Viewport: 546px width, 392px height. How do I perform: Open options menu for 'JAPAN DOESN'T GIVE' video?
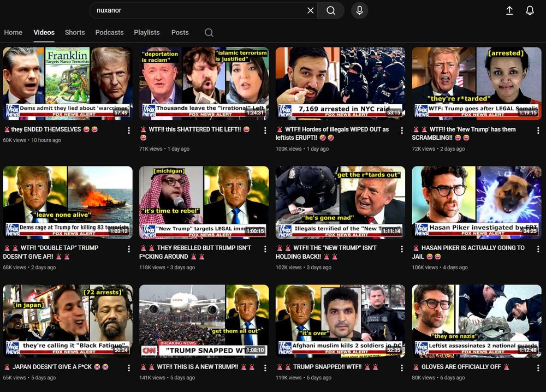pos(129,368)
